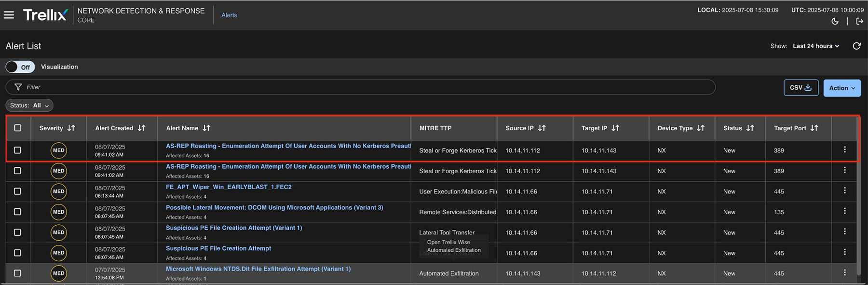This screenshot has width=868, height=285.
Task: Open the Action dropdown menu
Action: (841, 88)
